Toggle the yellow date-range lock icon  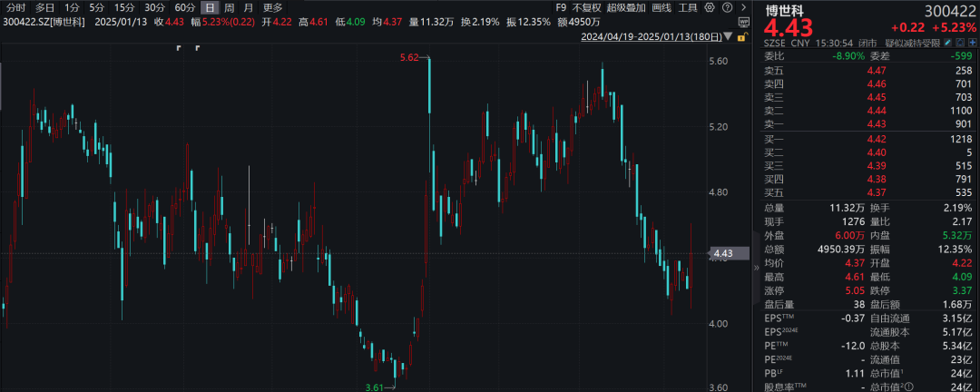[x=742, y=37]
